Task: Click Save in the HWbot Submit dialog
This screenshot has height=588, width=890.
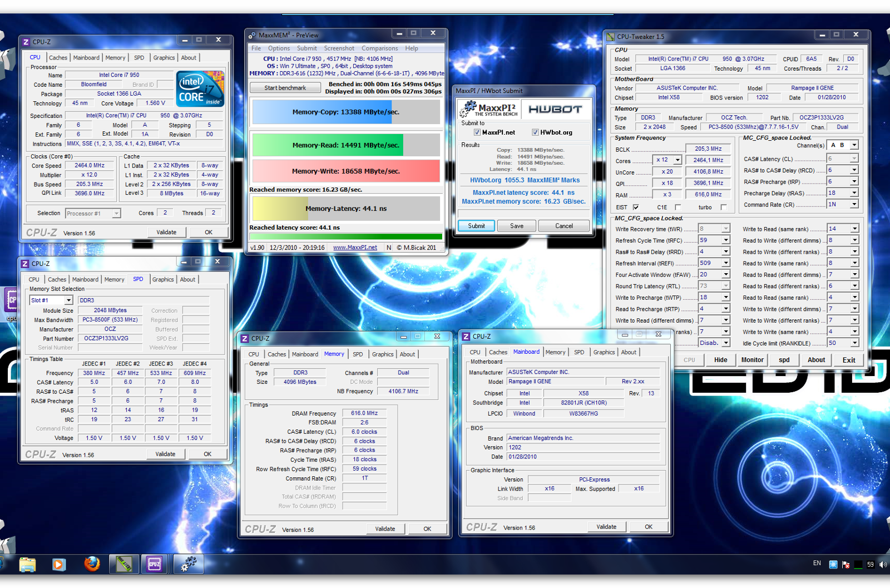Action: pyautogui.click(x=517, y=226)
